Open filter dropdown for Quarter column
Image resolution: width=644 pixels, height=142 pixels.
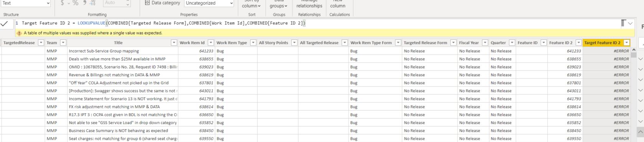(x=512, y=43)
